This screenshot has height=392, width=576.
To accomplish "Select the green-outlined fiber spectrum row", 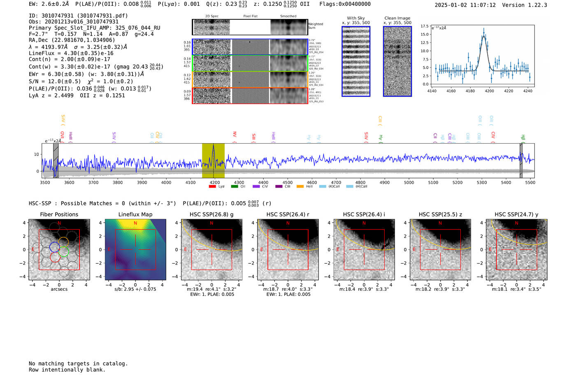I will pos(250,63).
